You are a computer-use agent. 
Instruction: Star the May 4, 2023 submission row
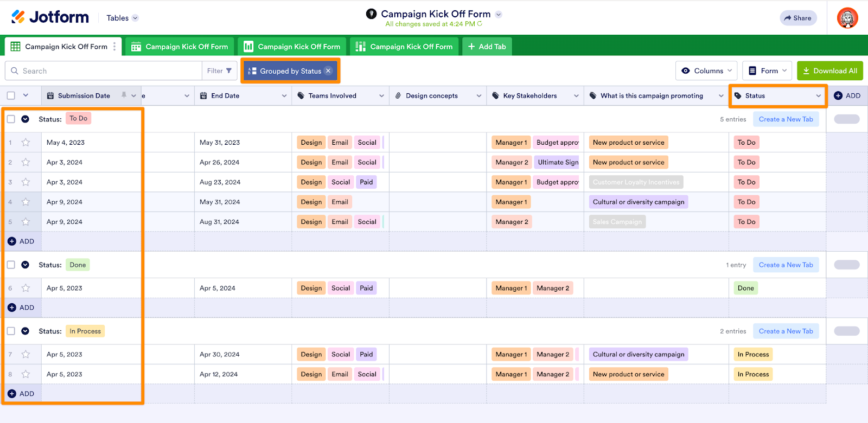25,143
